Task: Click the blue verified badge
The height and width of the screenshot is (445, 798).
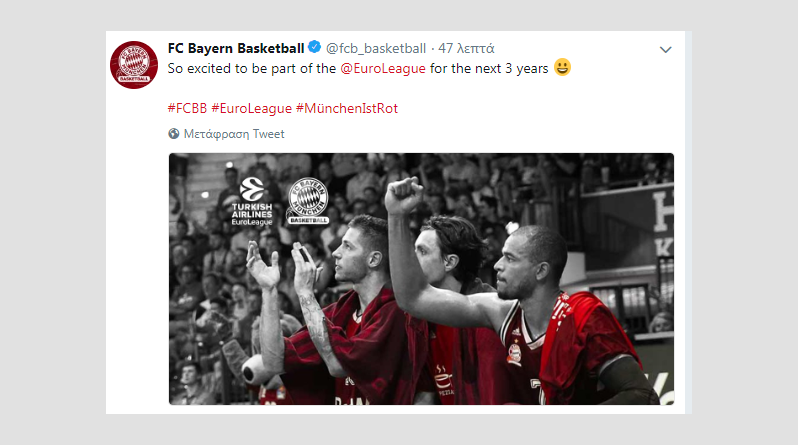Action: tap(315, 47)
